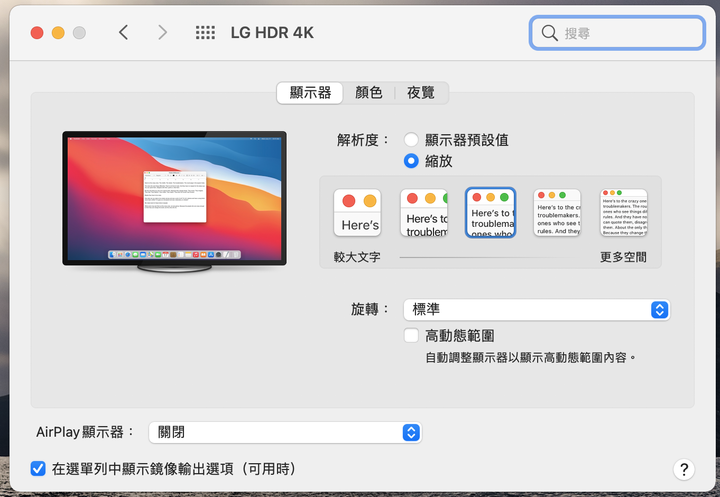Minimize the window with yellow button
This screenshot has width=720, height=497.
[x=58, y=33]
